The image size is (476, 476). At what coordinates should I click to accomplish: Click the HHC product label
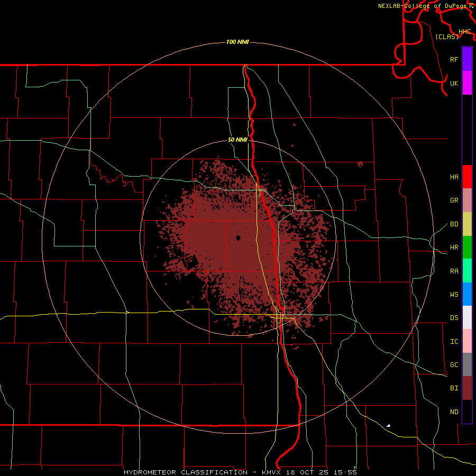465,32
